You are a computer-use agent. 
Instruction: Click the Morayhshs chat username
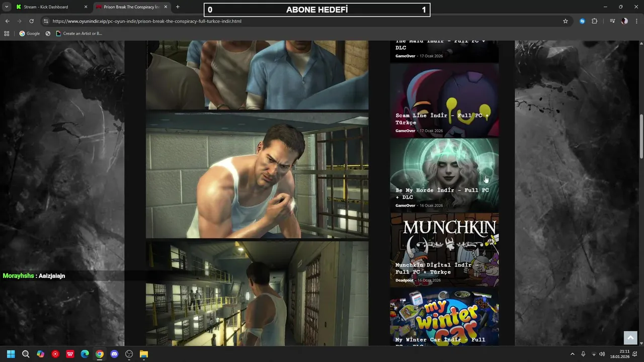pyautogui.click(x=18, y=276)
